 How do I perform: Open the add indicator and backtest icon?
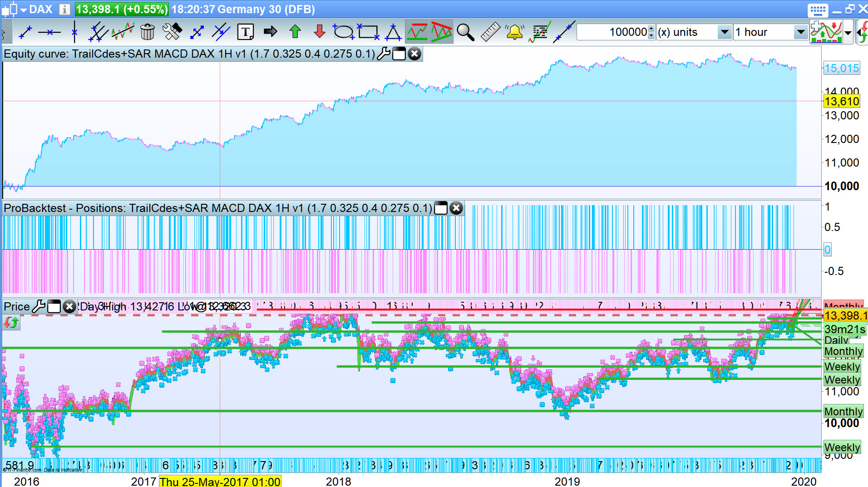(x=826, y=32)
